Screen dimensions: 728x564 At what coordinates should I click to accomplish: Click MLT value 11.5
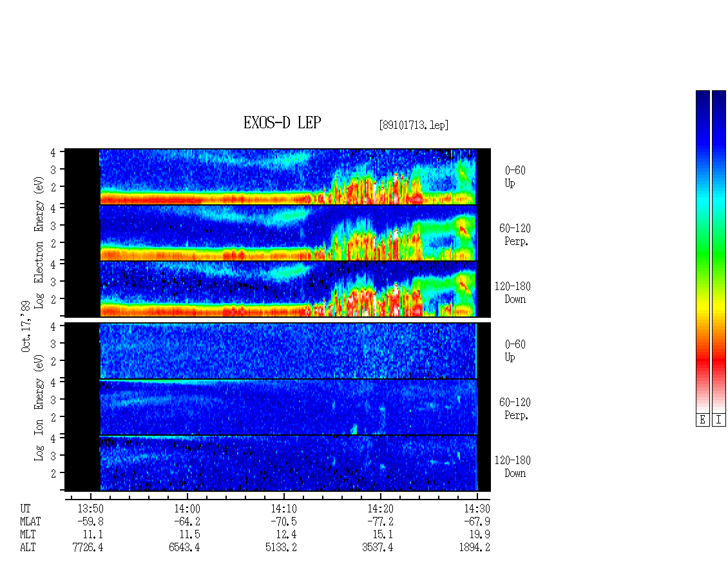pyautogui.click(x=189, y=535)
